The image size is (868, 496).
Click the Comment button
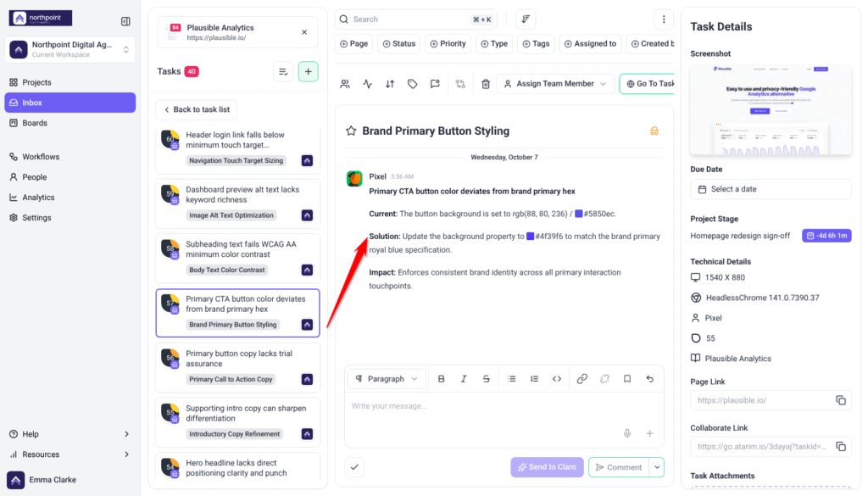(619, 467)
